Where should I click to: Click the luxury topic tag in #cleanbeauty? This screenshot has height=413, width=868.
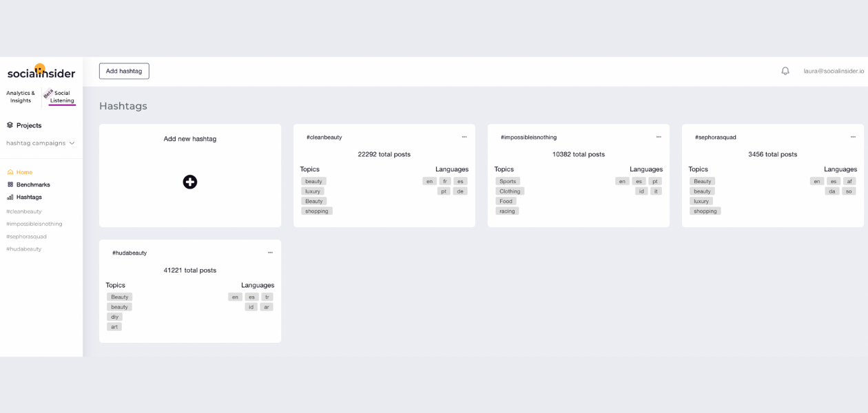[313, 191]
